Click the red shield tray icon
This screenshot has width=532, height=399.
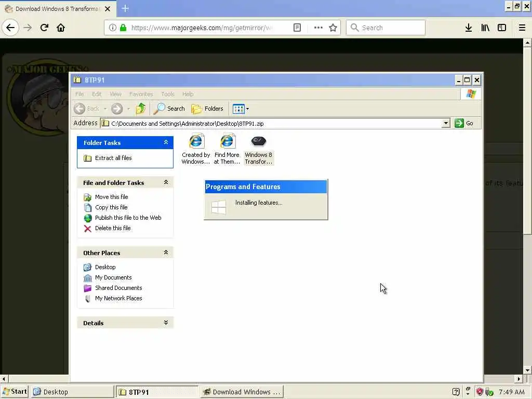tap(480, 392)
